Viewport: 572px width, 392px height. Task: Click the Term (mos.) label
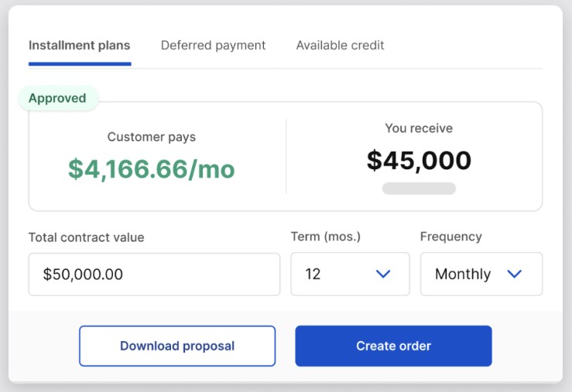326,237
